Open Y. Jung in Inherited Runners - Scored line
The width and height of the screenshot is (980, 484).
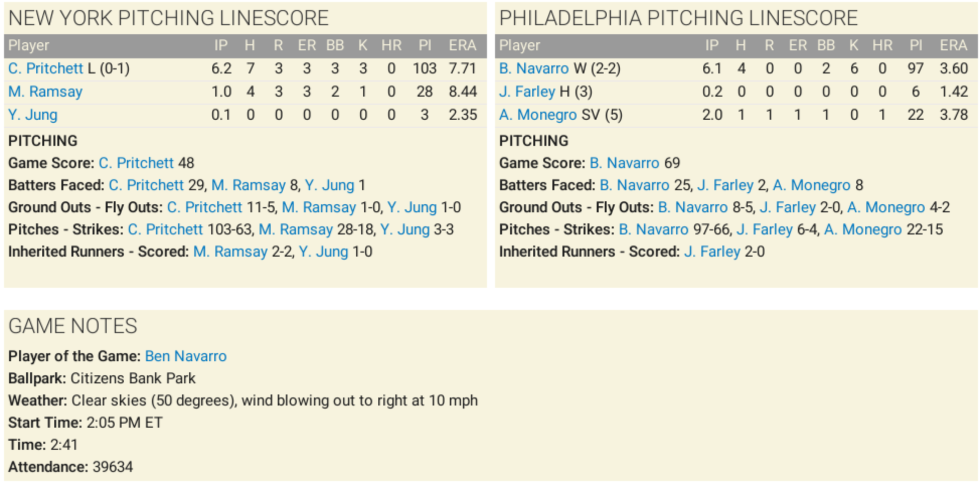[323, 252]
